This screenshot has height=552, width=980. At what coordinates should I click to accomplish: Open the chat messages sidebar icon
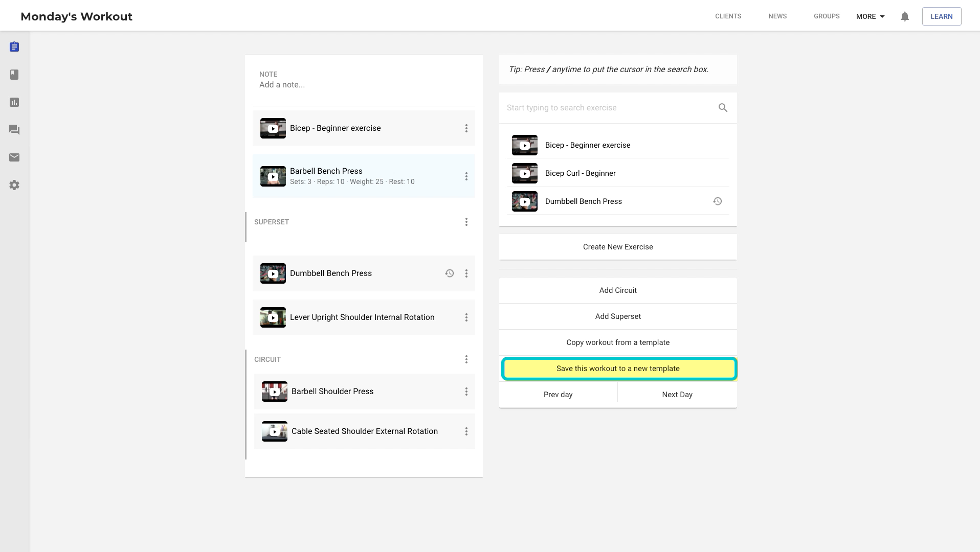(x=14, y=130)
